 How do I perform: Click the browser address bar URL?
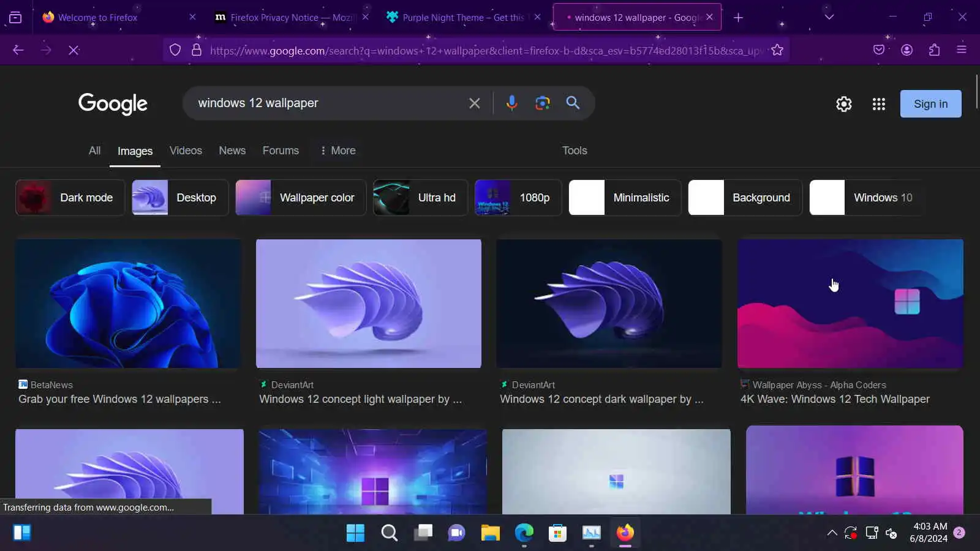coord(487,50)
